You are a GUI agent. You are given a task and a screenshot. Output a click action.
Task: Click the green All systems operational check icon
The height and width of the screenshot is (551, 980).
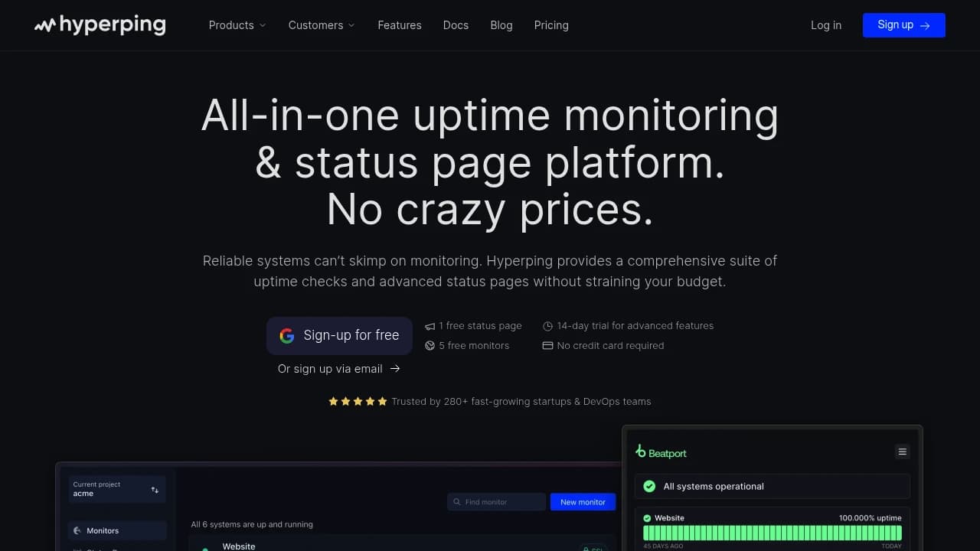point(649,486)
